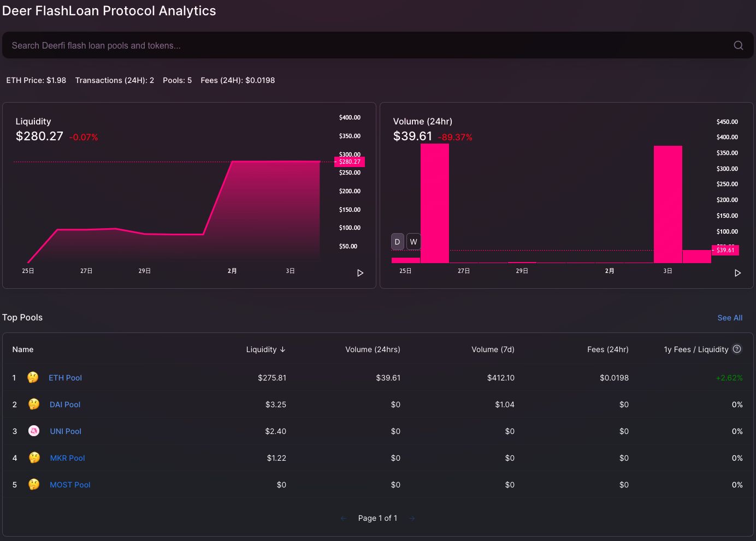Viewport: 756px width, 541px height.
Task: Click ETH Pool 7d volume $412.10
Action: pyautogui.click(x=501, y=378)
